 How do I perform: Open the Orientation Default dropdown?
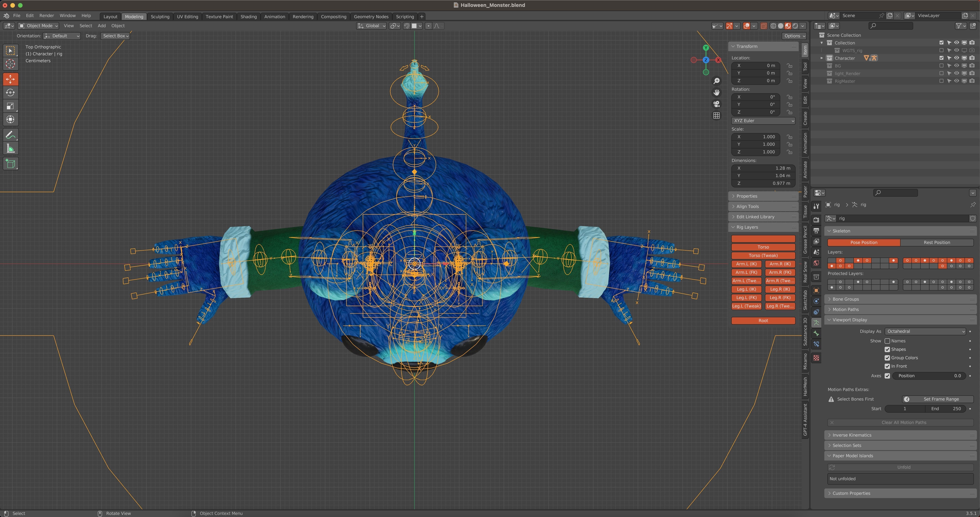[x=62, y=36]
